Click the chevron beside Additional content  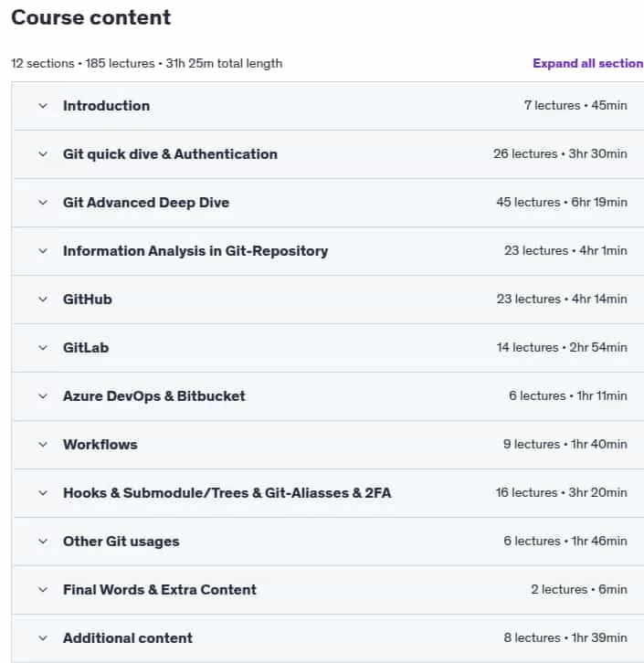click(x=43, y=638)
